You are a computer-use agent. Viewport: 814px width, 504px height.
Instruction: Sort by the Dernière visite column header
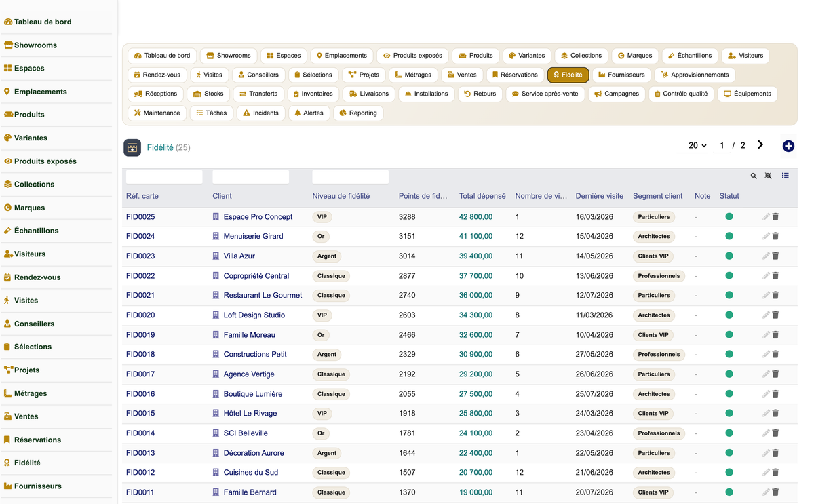coord(600,196)
